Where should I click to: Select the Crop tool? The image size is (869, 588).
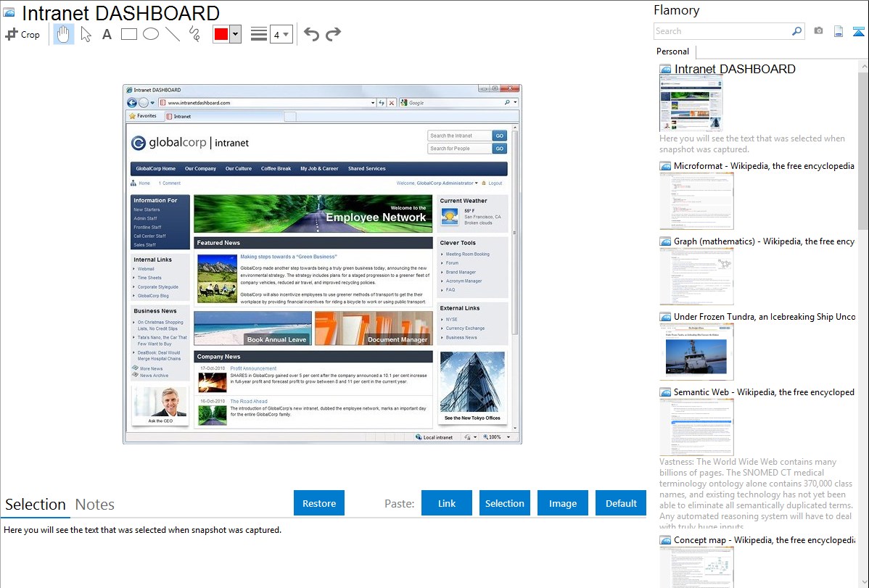tap(22, 34)
